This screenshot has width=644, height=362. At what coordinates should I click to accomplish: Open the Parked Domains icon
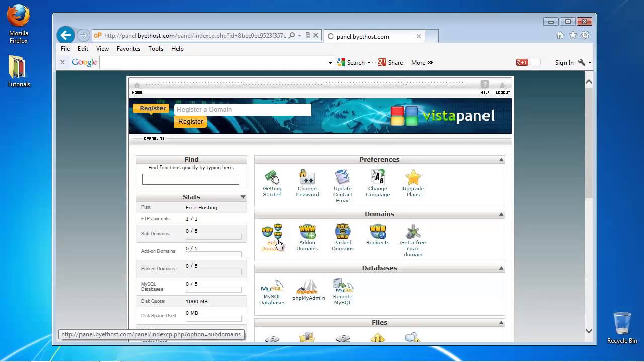[342, 231]
